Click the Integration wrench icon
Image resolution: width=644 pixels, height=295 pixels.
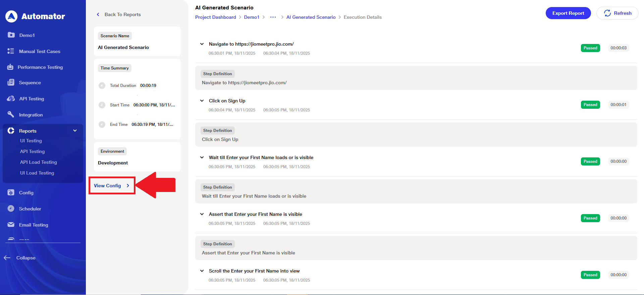pyautogui.click(x=11, y=114)
